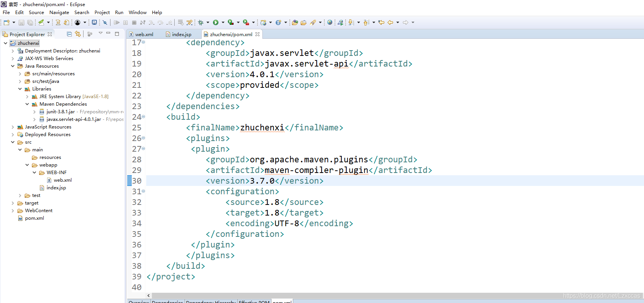This screenshot has height=303, width=644.
Task: Expand the target folder
Action: [x=13, y=203]
